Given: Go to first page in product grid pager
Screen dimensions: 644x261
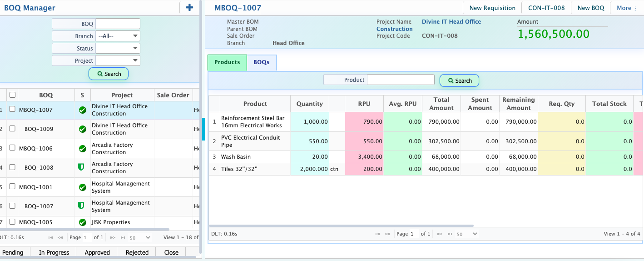Looking at the screenshot, I should (x=377, y=234).
